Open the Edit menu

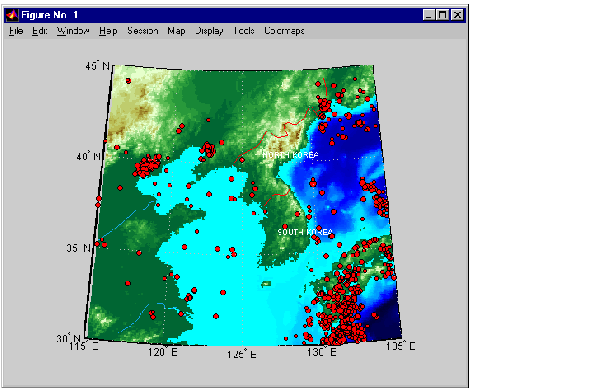40,31
